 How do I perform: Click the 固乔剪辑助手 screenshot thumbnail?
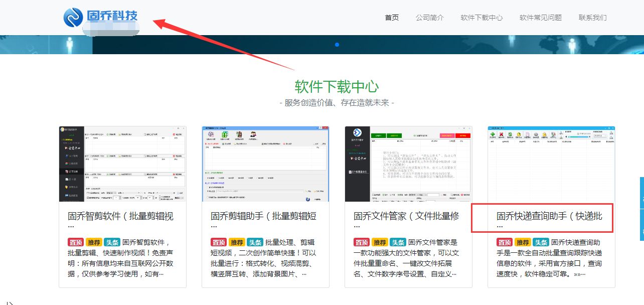(265, 164)
